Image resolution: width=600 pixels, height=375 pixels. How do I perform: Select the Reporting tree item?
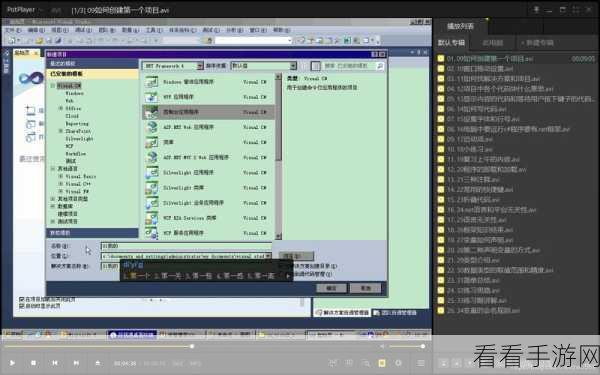click(x=77, y=124)
